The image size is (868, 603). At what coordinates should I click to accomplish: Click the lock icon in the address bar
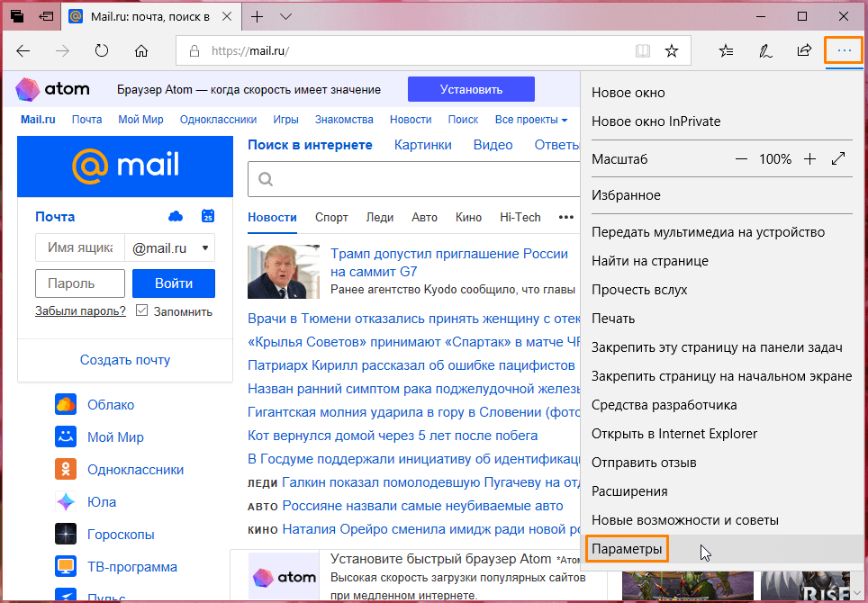pyautogui.click(x=194, y=51)
